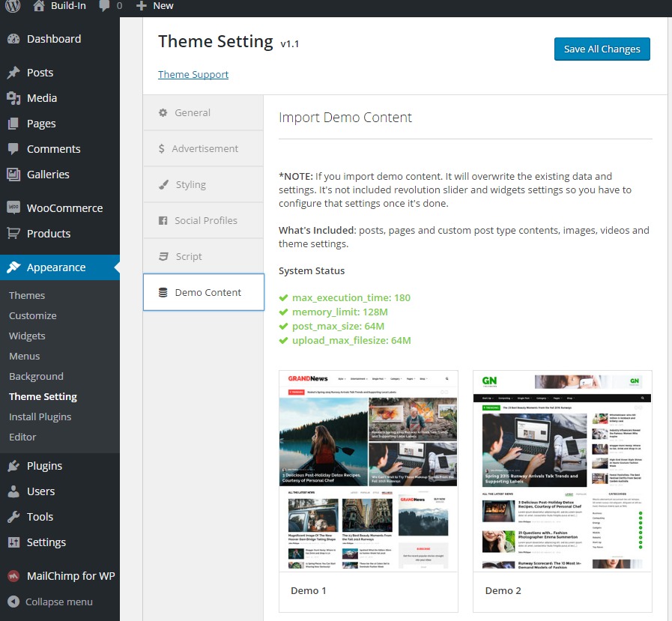Open Dashboard in the admin menu
Image resolution: width=672 pixels, height=621 pixels.
click(x=60, y=39)
